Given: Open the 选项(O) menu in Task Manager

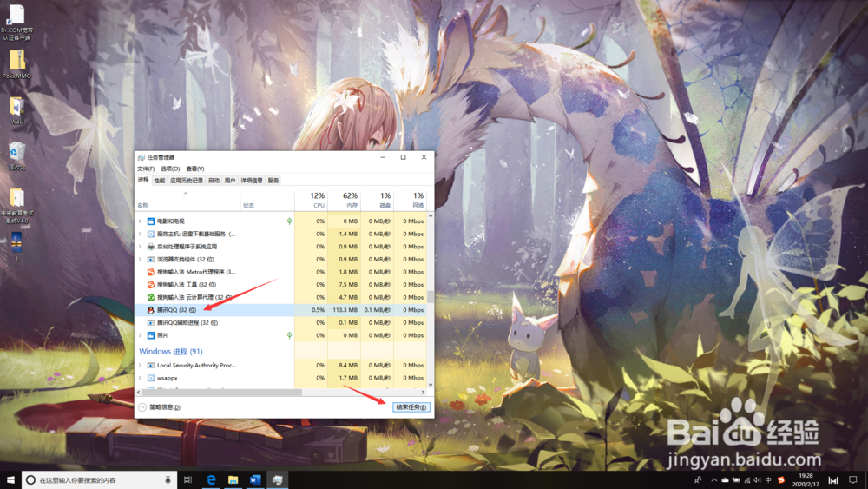Looking at the screenshot, I should pos(170,169).
